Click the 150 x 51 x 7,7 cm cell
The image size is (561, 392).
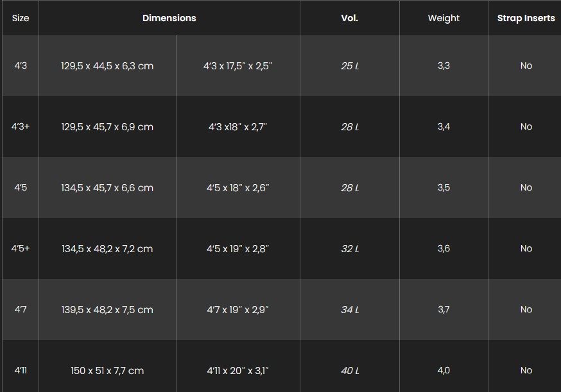(x=107, y=370)
